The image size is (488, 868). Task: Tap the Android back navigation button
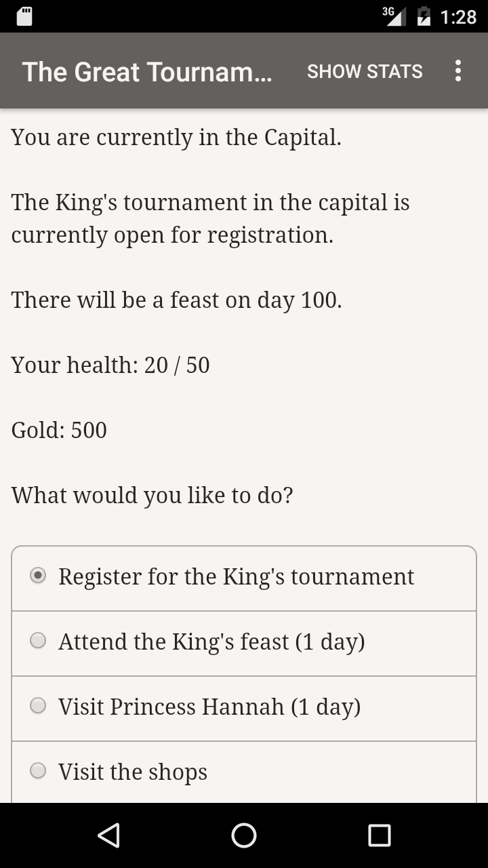coord(108,835)
